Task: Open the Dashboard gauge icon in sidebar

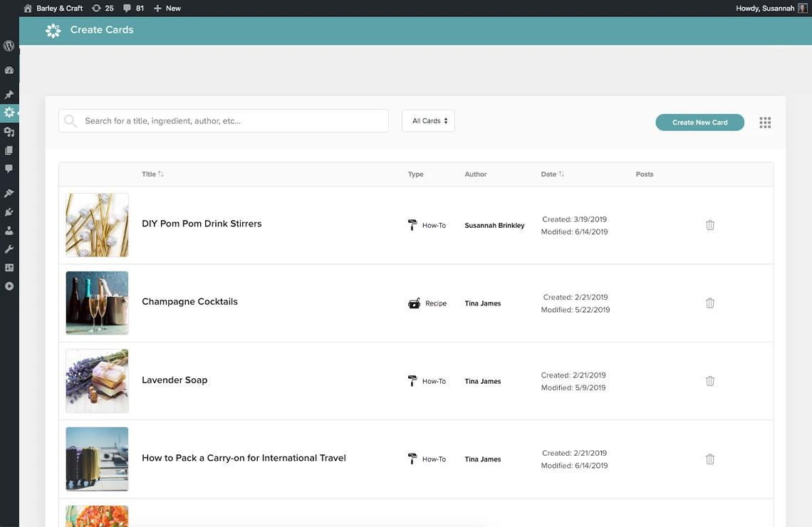Action: tap(9, 71)
